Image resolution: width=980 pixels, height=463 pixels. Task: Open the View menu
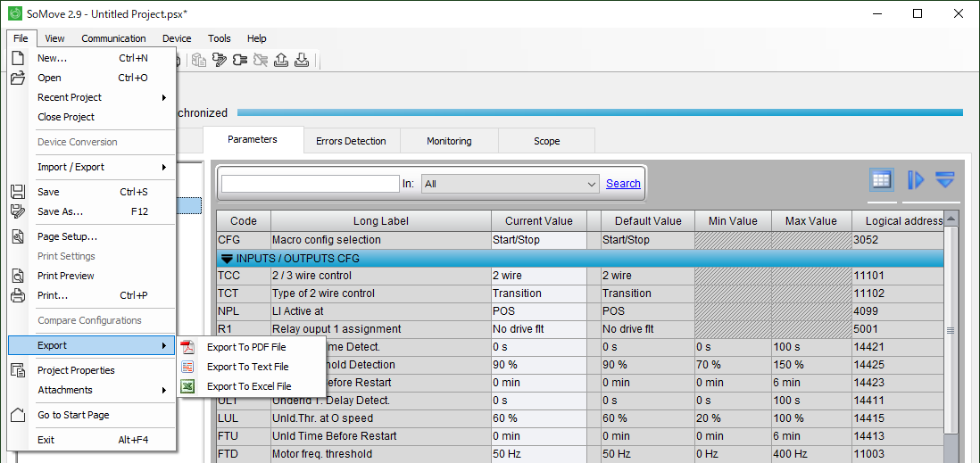coord(54,38)
